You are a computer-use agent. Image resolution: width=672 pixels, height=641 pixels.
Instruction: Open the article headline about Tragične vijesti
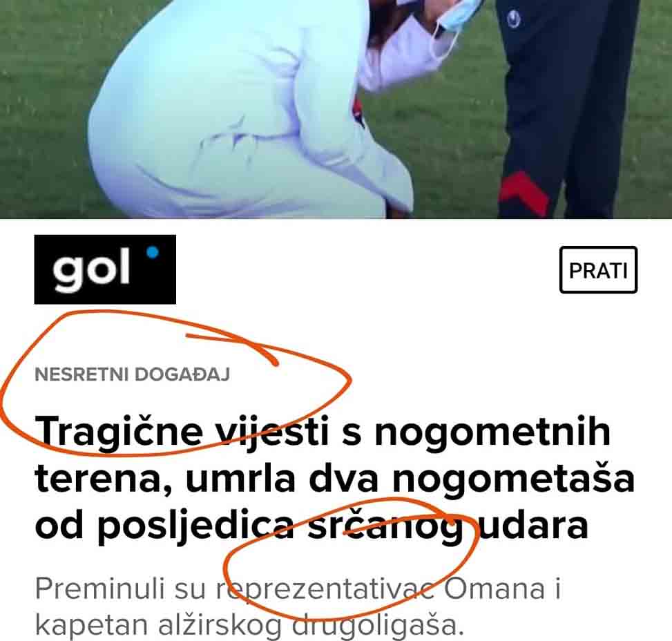(x=334, y=478)
